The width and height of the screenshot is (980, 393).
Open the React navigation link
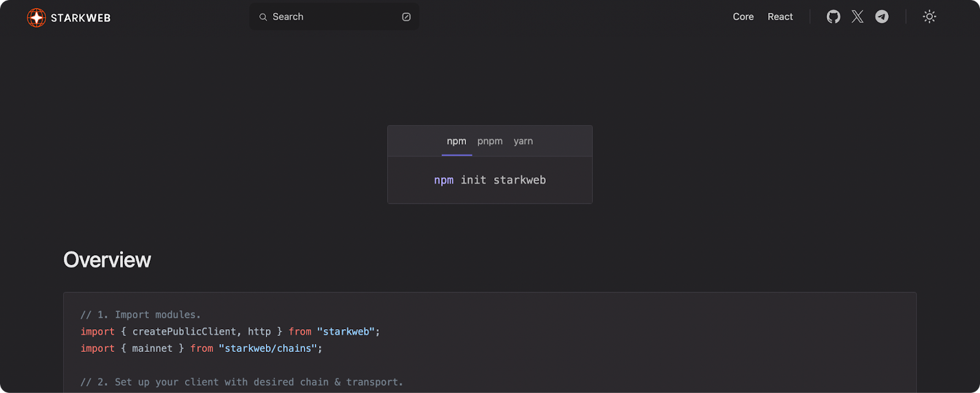click(780, 17)
